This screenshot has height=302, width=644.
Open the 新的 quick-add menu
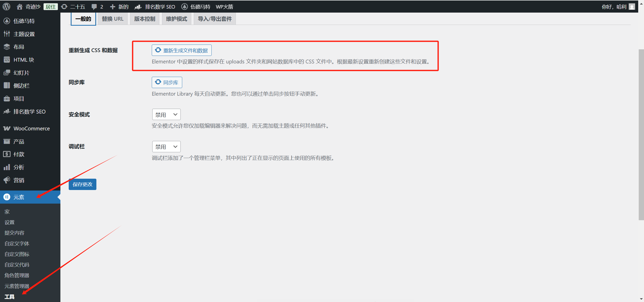coord(119,7)
